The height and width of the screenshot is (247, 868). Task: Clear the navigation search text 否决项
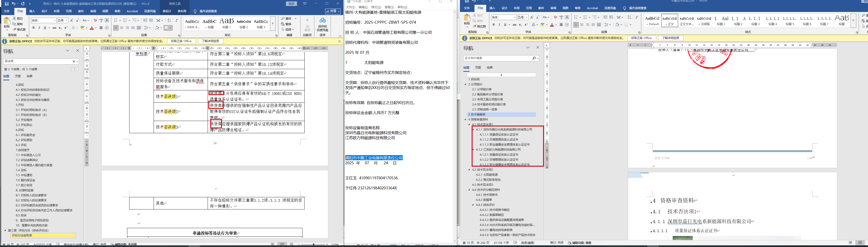[74, 61]
